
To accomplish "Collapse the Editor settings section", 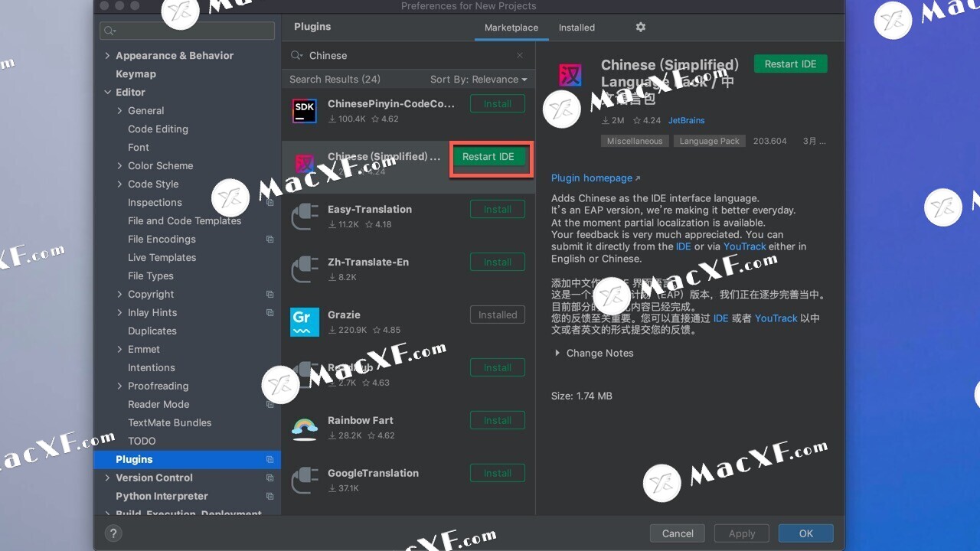I will 107,92.
